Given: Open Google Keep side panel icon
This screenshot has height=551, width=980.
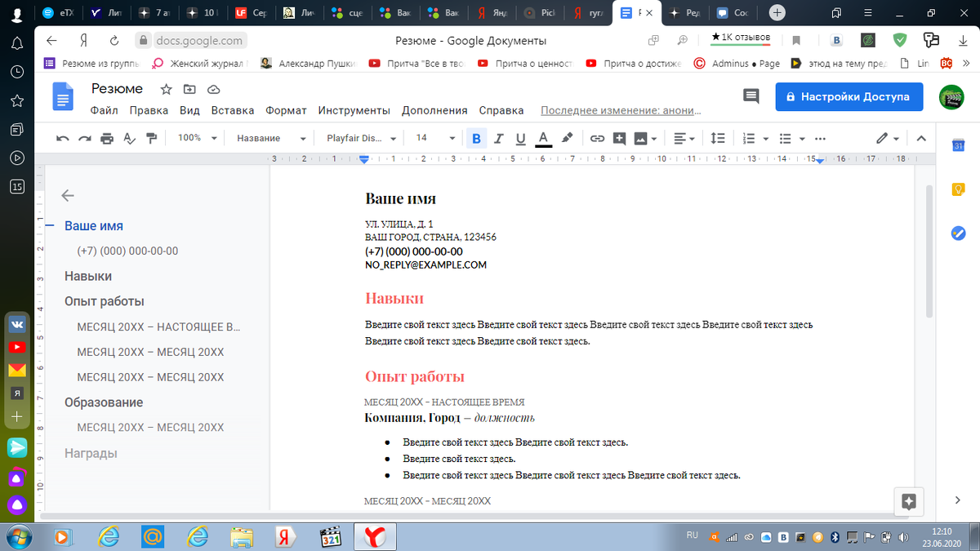Looking at the screenshot, I should point(959,189).
